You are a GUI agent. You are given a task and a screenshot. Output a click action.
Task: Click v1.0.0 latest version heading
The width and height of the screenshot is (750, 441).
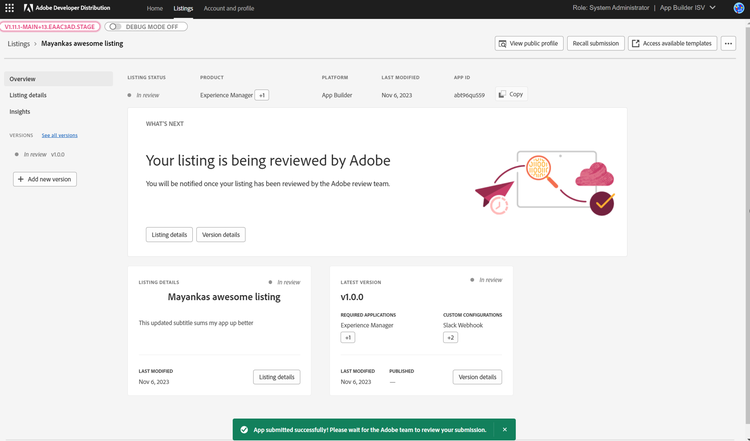click(x=352, y=297)
